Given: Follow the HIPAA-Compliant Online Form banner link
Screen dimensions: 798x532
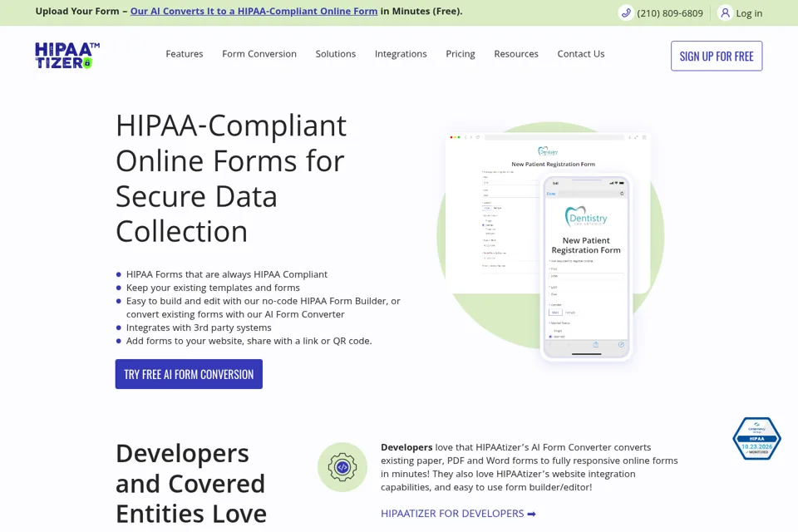Looking at the screenshot, I should point(254,11).
